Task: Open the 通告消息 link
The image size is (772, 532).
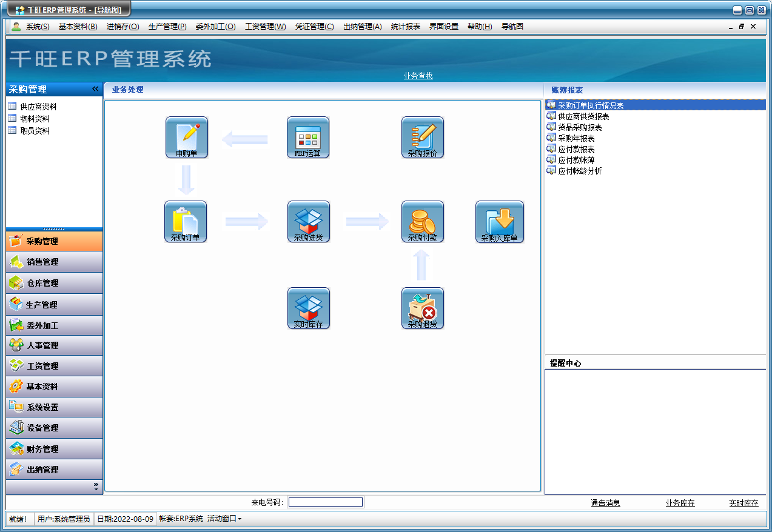Action: coord(606,503)
